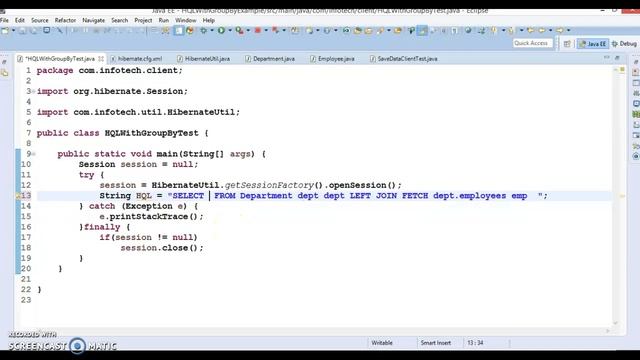Toggle highlighted button left of multicolored ball
The image size is (640, 360).
[179, 30]
